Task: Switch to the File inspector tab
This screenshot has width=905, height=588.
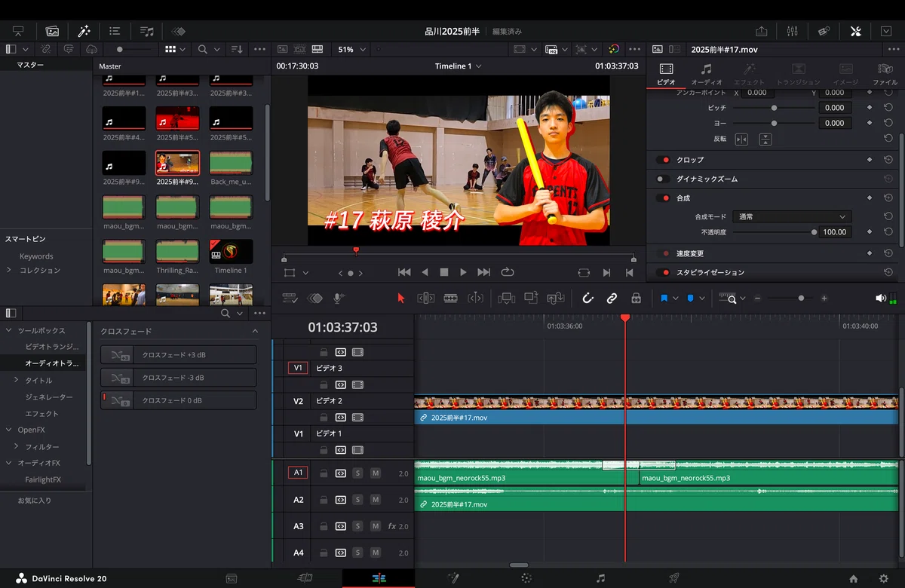Action: (x=885, y=74)
